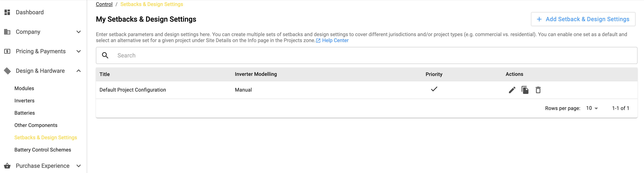Screen dimensions: 644x173
Task: Open the Batteries page
Action: click(25, 113)
